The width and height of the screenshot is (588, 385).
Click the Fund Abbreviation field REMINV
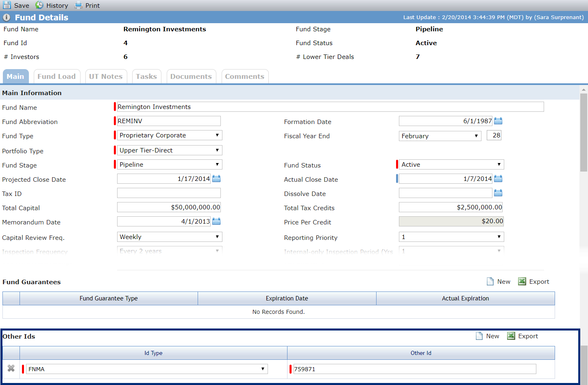coord(169,121)
